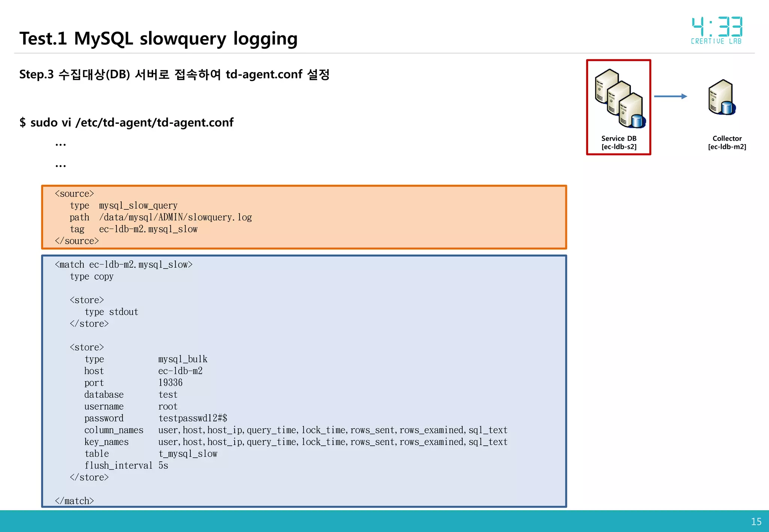Click the column_names value list

click(x=332, y=430)
